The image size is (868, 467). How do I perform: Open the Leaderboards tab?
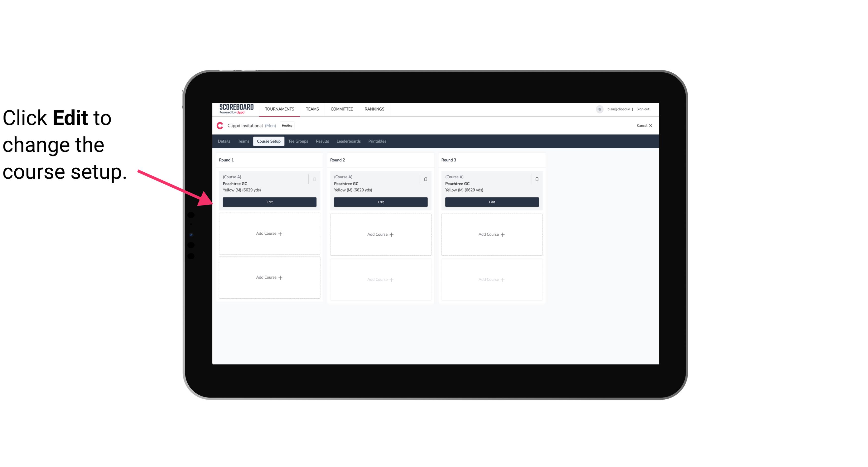(348, 141)
